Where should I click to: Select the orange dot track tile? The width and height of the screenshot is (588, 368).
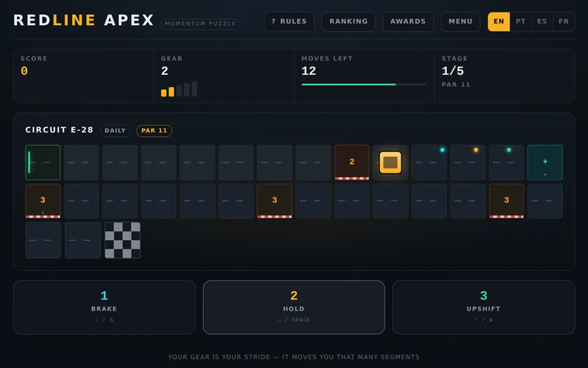(x=467, y=162)
